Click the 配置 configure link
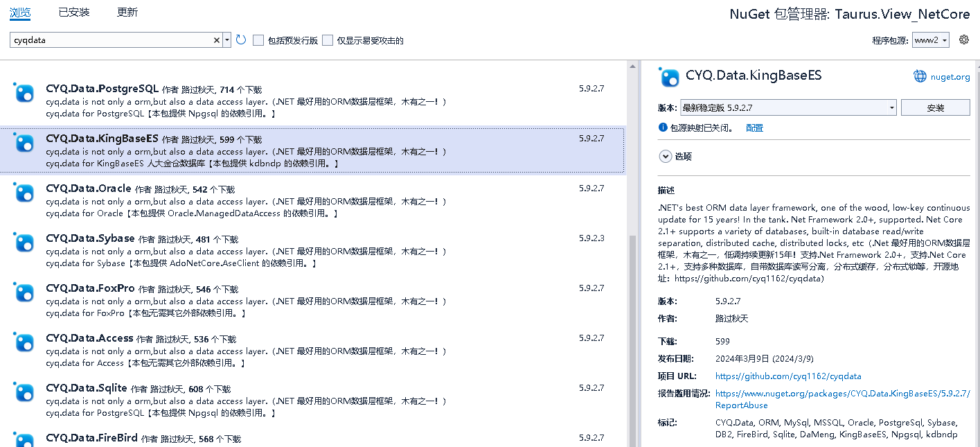This screenshot has height=447, width=980. coord(754,128)
